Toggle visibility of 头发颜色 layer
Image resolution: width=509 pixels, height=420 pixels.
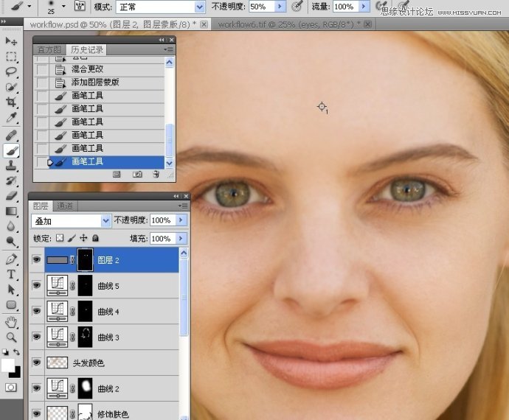37,363
